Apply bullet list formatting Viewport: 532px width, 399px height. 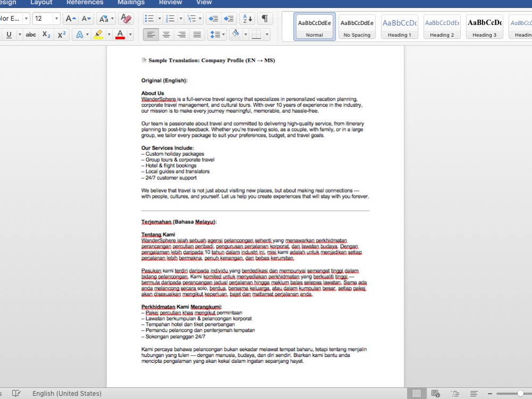click(149, 19)
